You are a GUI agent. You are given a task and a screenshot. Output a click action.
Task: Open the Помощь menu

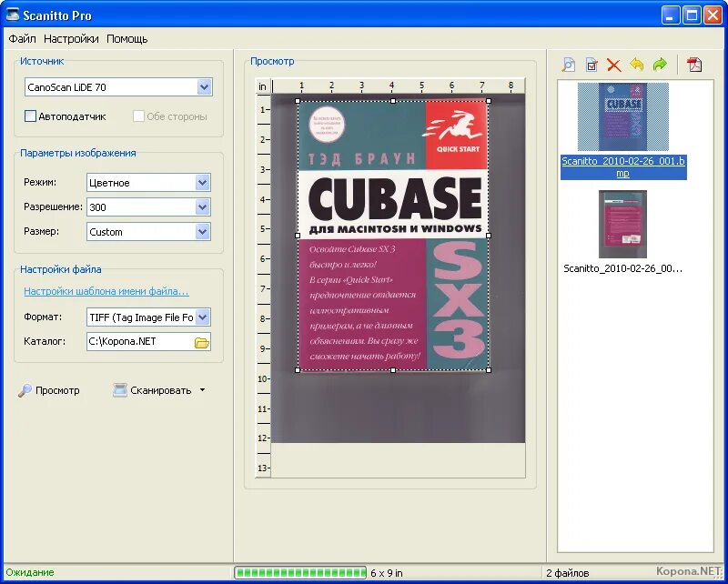coord(127,39)
